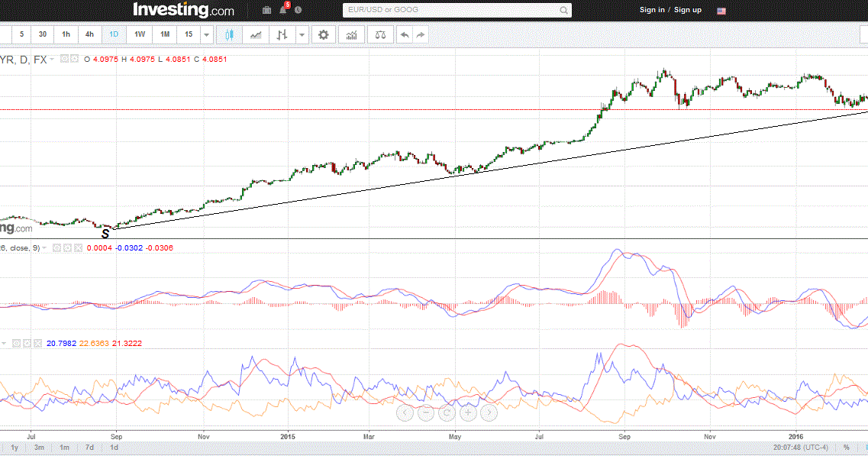Image resolution: width=868 pixels, height=456 pixels.
Task: Click the compare instruments scales icon
Action: (x=380, y=34)
